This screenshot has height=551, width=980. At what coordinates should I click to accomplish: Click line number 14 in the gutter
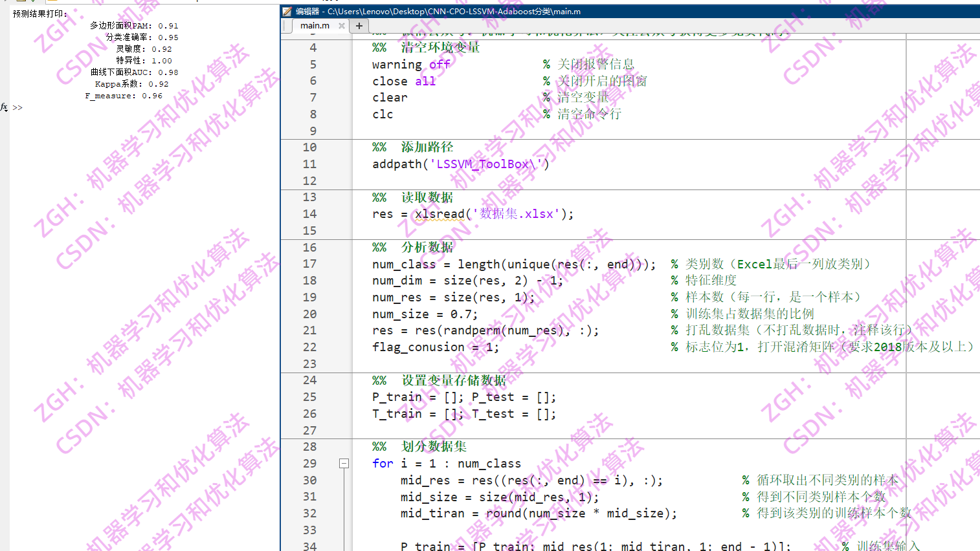coord(310,214)
